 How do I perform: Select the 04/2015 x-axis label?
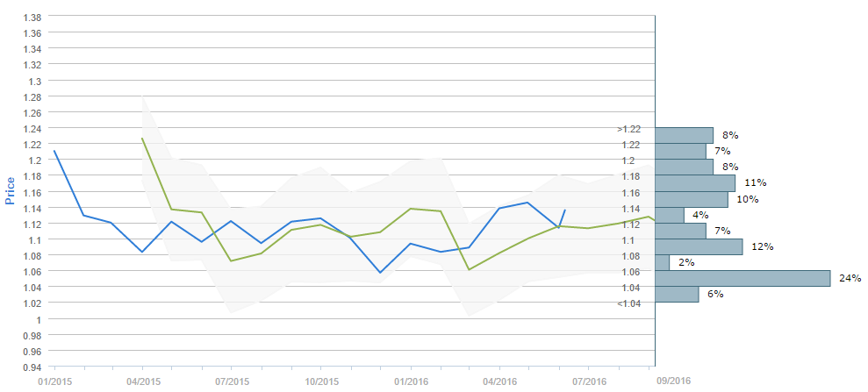143,381
